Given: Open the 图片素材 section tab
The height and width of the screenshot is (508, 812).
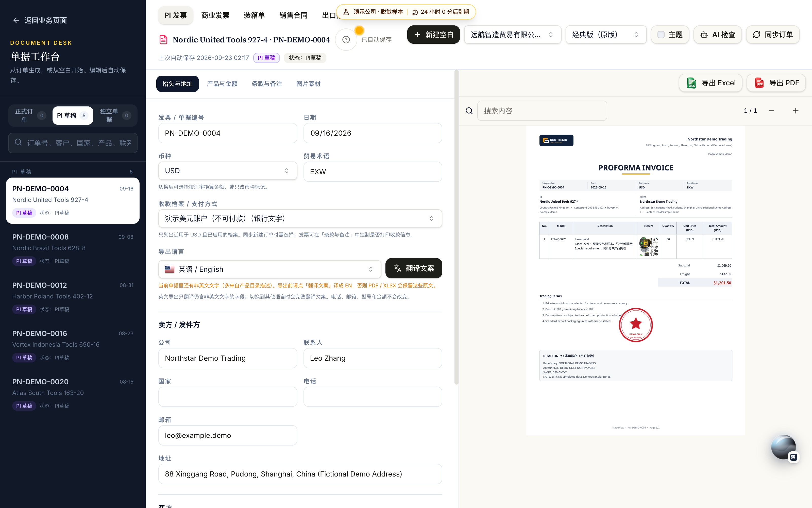Looking at the screenshot, I should 308,84.
